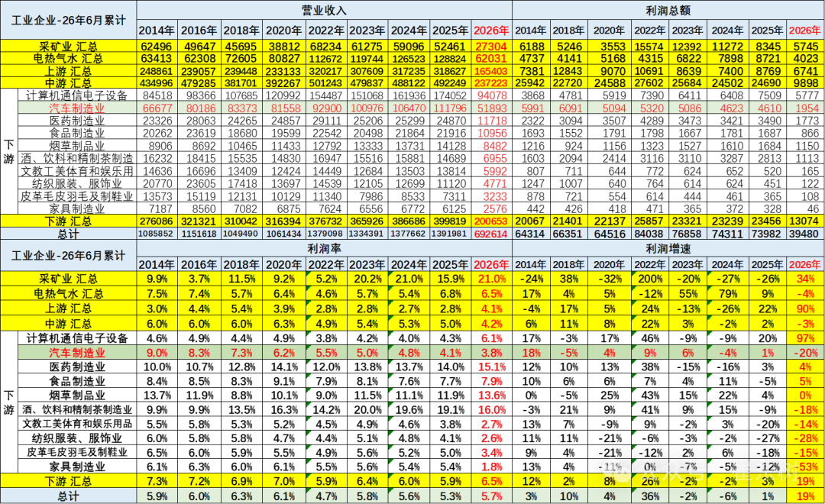This screenshot has width=825, height=504.
Task: Click the 利润率 section header
Action: click(x=324, y=248)
